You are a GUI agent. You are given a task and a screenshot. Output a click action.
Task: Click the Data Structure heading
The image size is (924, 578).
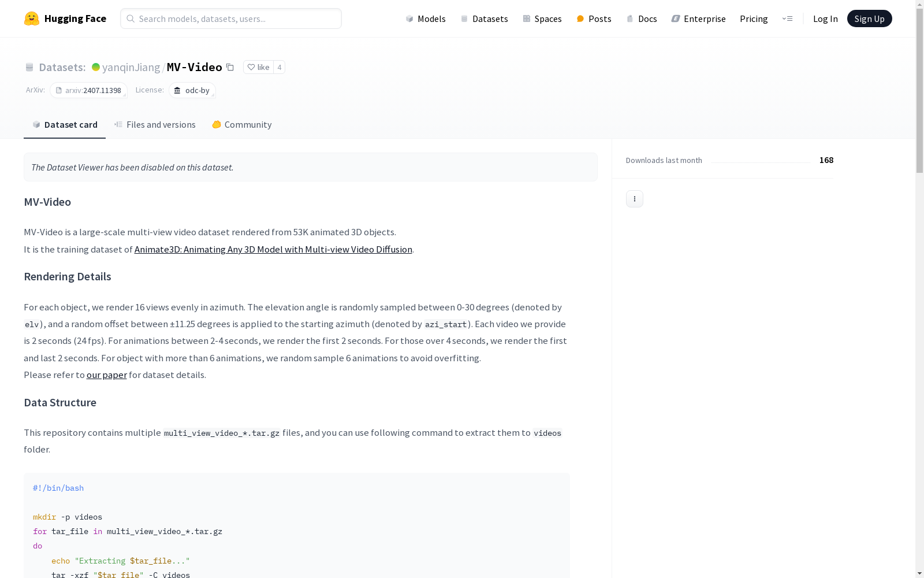pos(60,402)
